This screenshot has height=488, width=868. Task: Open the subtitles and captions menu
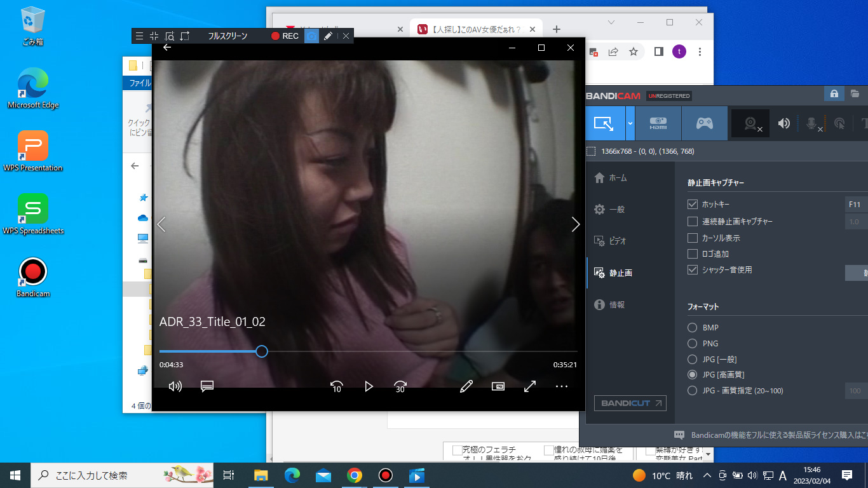tap(207, 386)
